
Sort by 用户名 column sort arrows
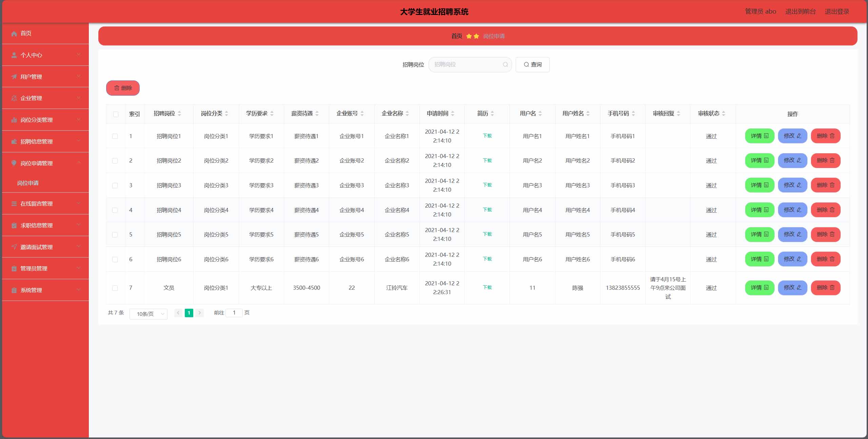coord(540,114)
